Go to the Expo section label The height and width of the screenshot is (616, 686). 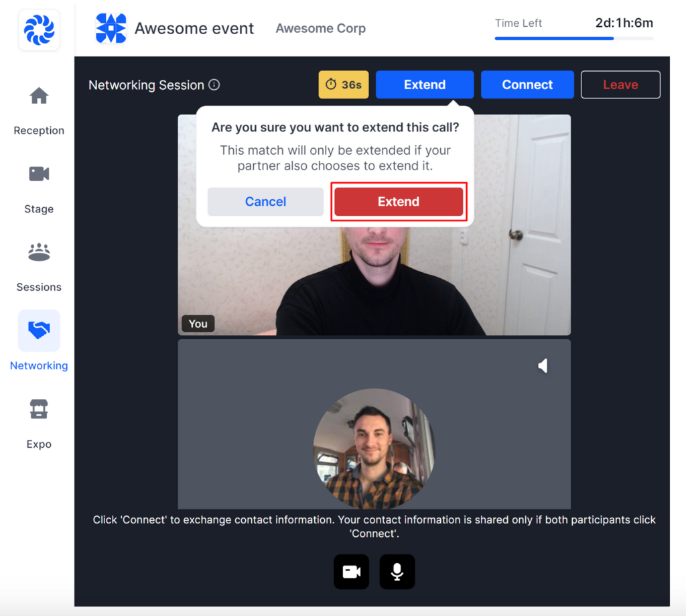point(39,444)
